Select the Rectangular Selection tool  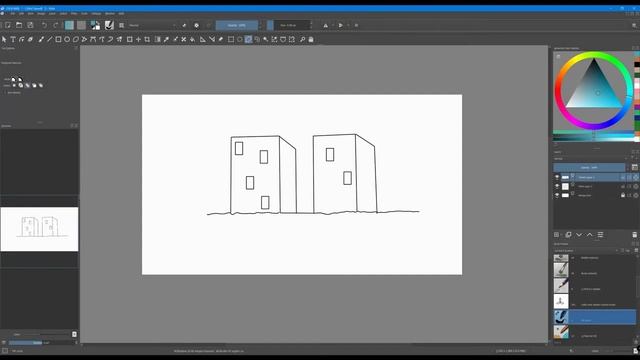(231, 39)
